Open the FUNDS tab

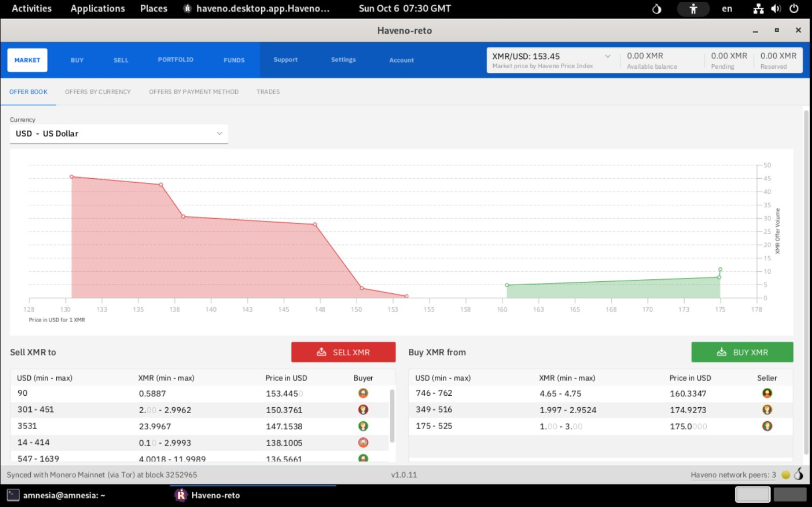pos(234,60)
